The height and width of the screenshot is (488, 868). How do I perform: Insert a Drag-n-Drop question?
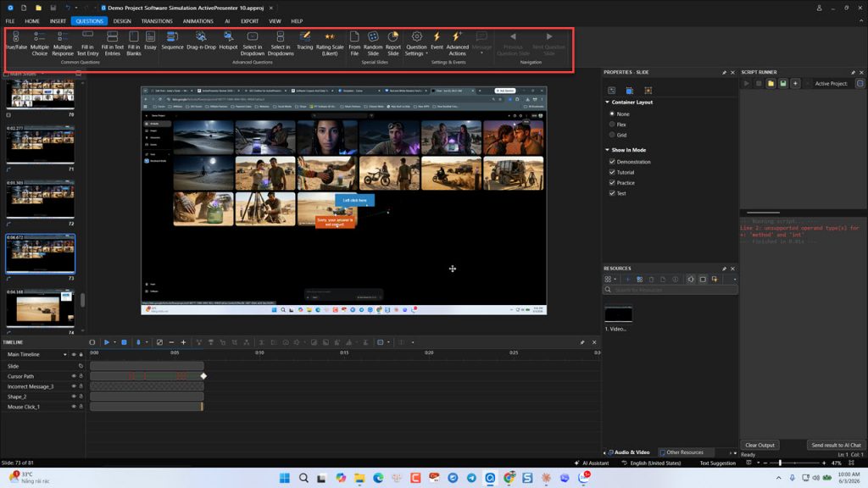(x=201, y=41)
